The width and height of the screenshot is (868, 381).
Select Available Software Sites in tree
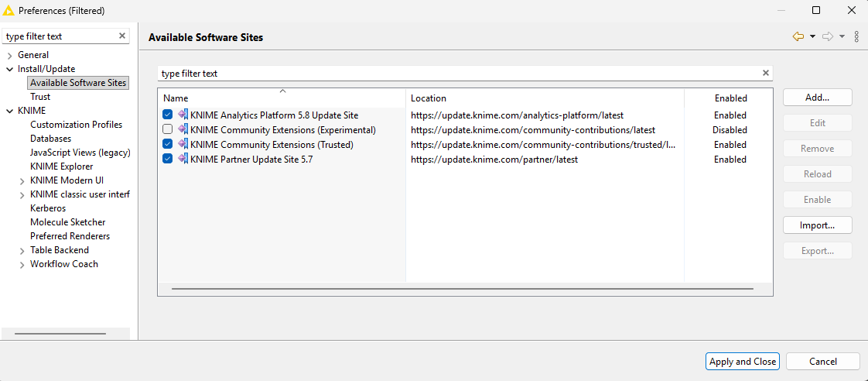tap(78, 83)
